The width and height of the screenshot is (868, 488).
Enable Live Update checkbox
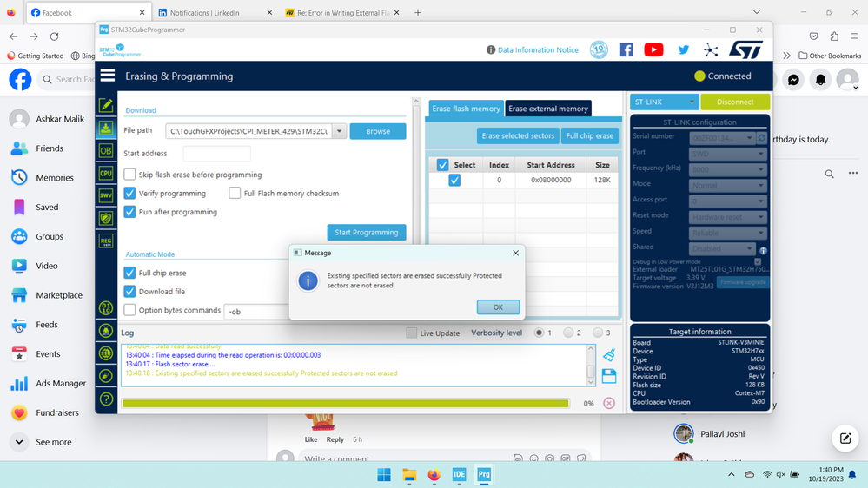[x=411, y=333]
